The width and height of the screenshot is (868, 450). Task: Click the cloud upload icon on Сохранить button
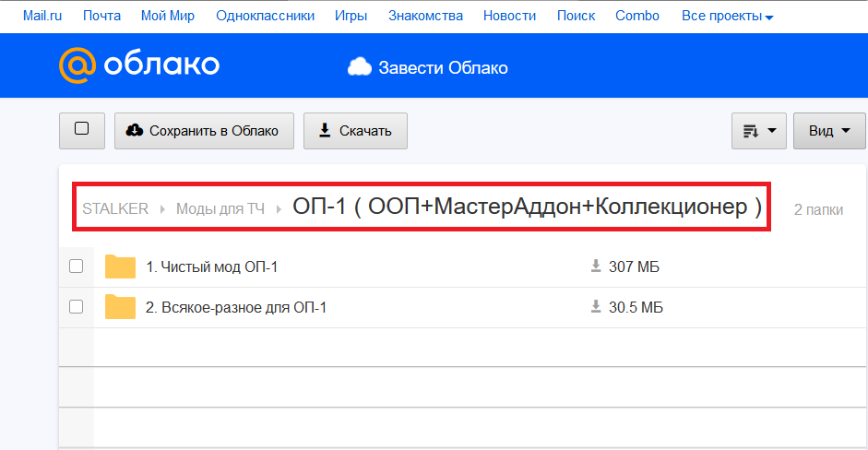(135, 130)
